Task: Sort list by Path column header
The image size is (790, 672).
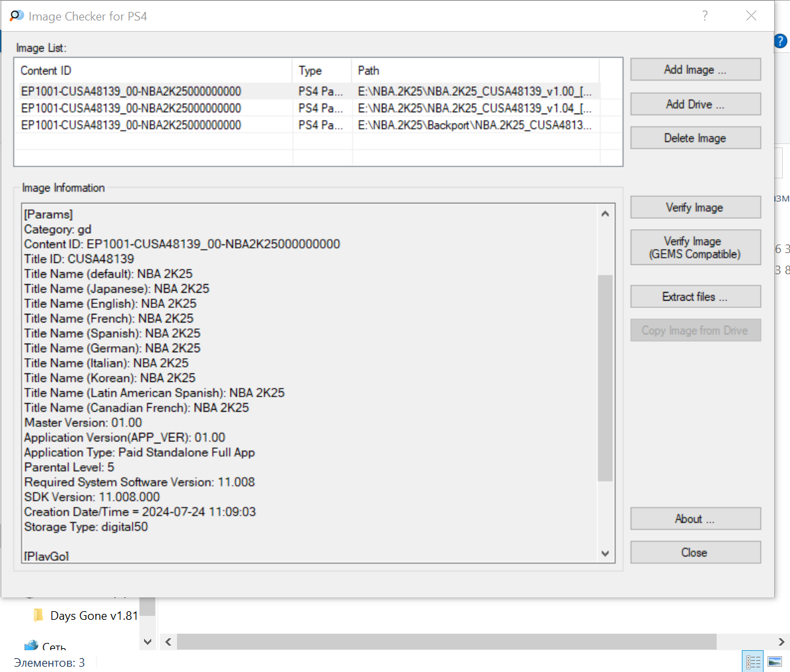Action: tap(476, 71)
